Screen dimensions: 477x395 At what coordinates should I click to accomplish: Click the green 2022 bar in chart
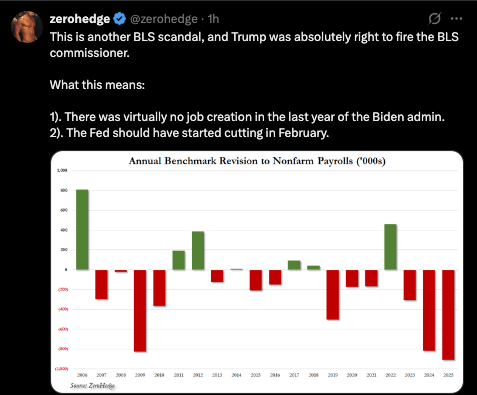(x=390, y=247)
